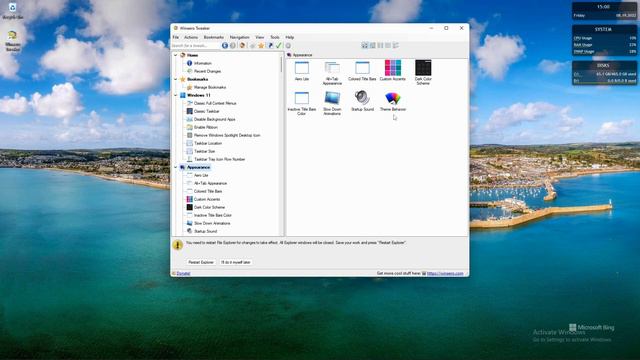
Task: Select Colored Title Bars in the tree
Action: coord(208,191)
